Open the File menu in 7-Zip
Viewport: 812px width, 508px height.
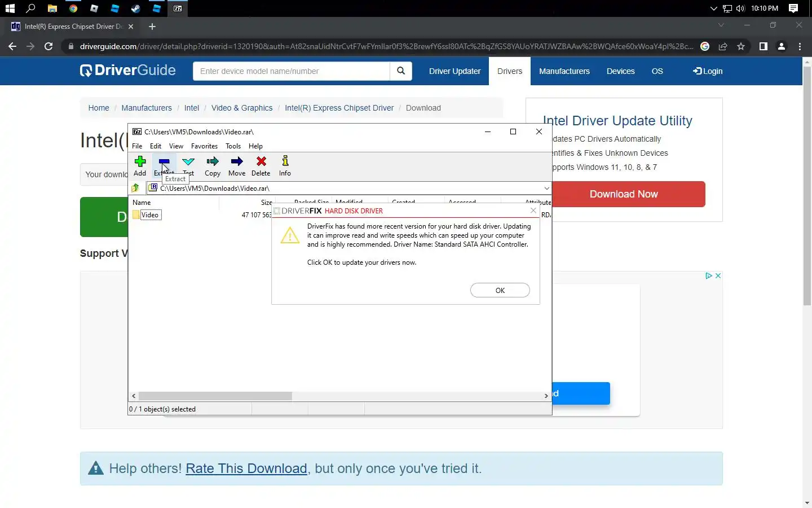point(137,146)
